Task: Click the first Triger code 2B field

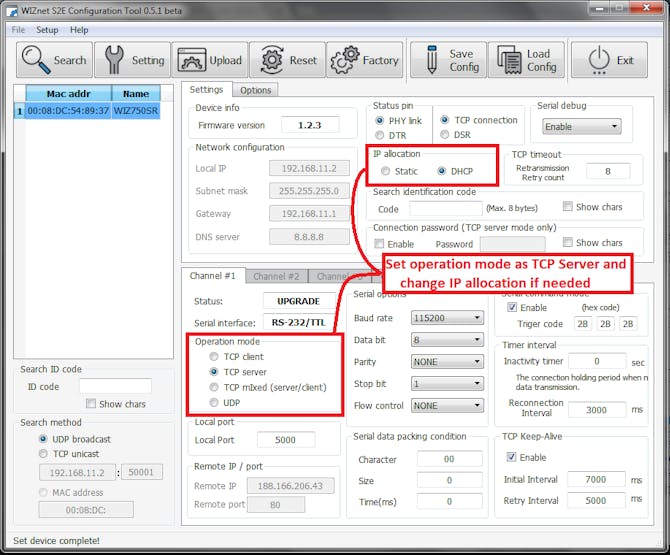Action: (583, 323)
